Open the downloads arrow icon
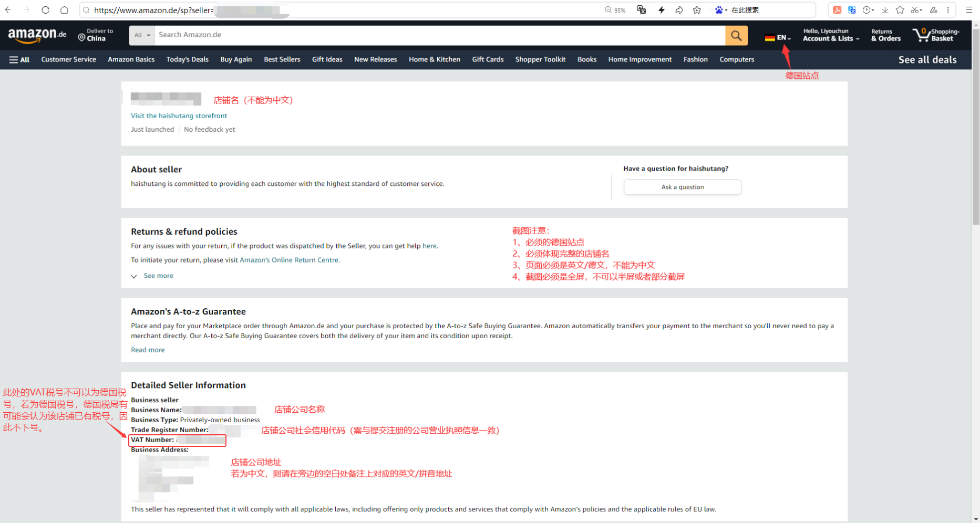 click(885, 10)
